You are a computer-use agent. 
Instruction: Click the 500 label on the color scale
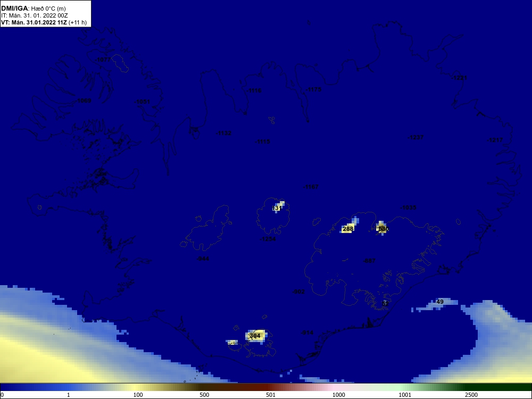204,395
